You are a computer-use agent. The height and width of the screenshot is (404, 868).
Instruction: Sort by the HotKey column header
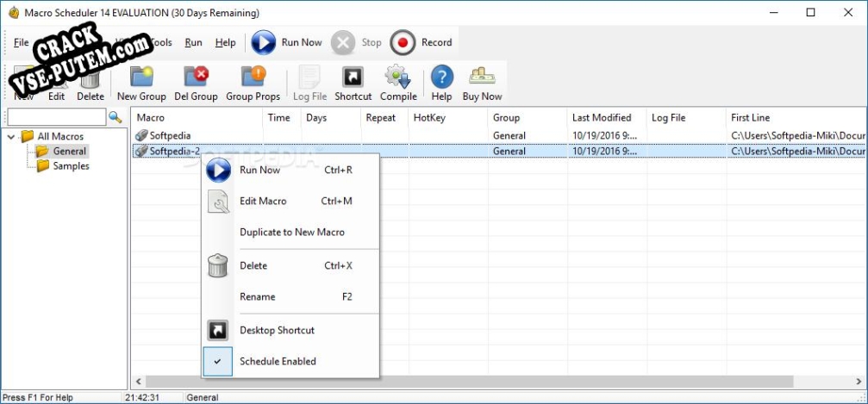coord(448,118)
